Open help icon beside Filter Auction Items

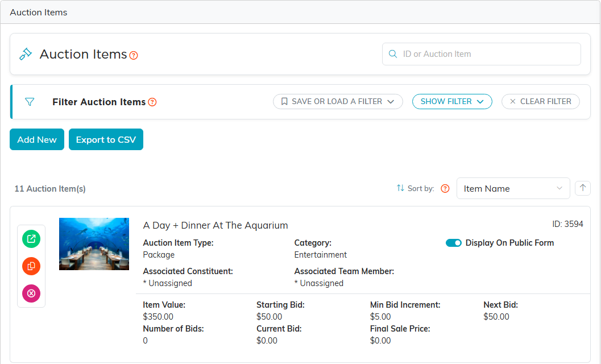pos(152,102)
